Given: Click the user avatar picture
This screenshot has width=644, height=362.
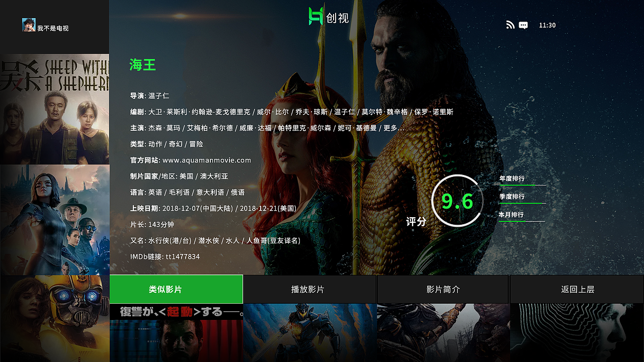Looking at the screenshot, I should coord(29,25).
